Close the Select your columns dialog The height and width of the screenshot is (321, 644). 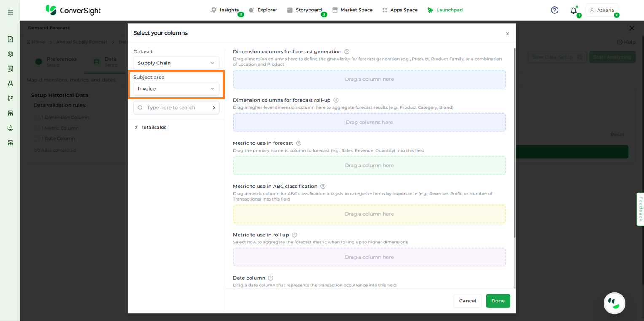coord(507,34)
